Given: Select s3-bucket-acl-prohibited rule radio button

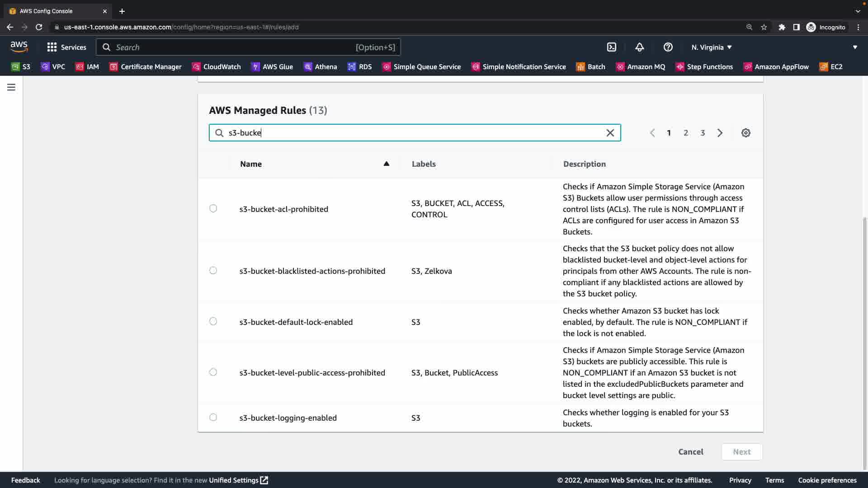Looking at the screenshot, I should pyautogui.click(x=213, y=208).
